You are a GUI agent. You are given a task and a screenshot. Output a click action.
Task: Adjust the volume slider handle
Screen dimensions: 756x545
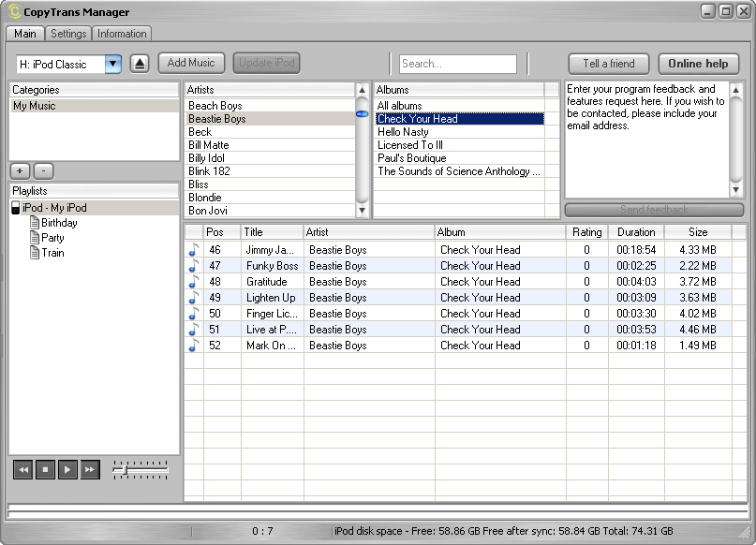125,470
